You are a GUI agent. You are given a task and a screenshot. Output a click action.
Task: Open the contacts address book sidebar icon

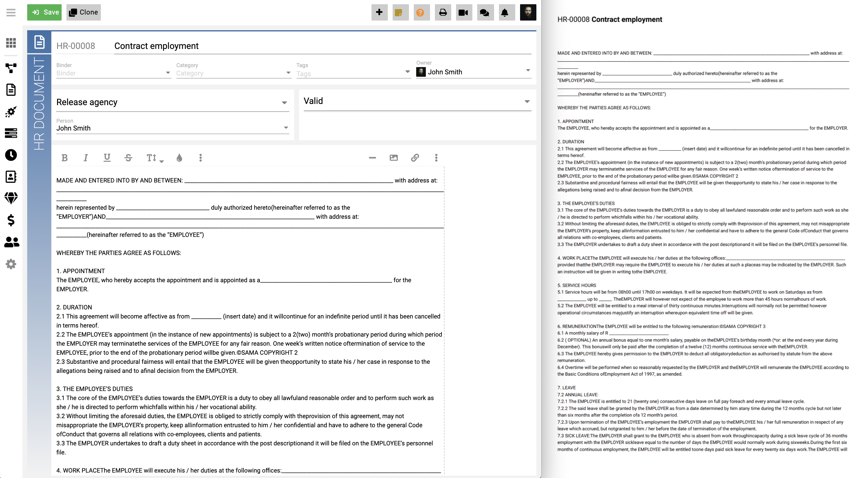[11, 177]
